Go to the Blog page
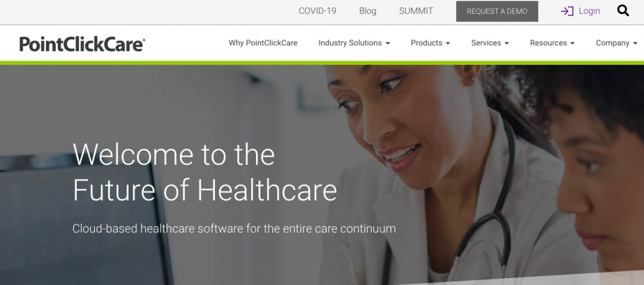 click(x=367, y=11)
